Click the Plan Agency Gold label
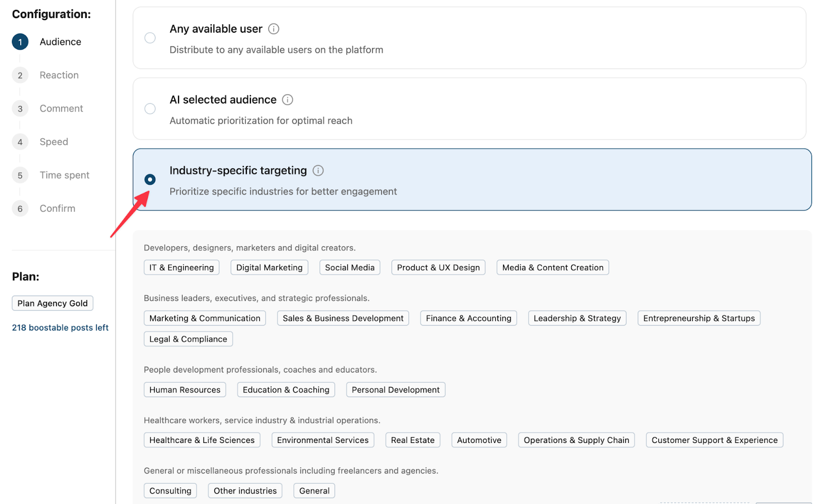 pos(52,303)
